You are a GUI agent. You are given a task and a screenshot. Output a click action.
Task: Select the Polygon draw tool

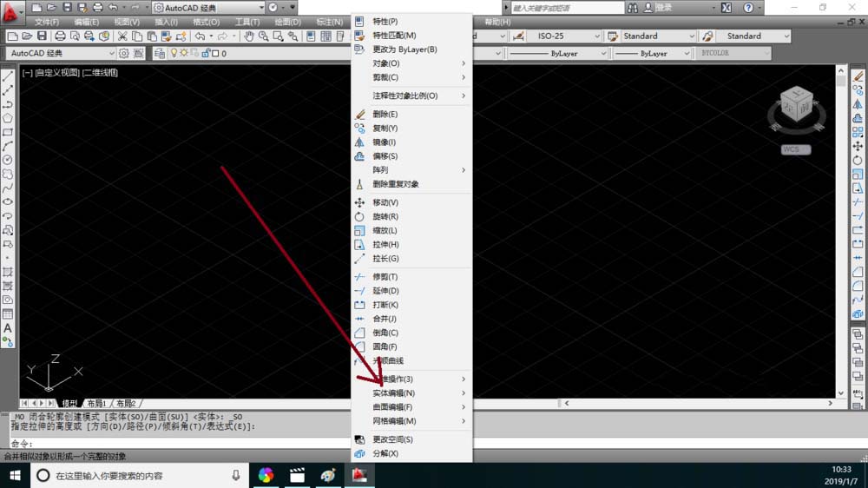point(8,118)
